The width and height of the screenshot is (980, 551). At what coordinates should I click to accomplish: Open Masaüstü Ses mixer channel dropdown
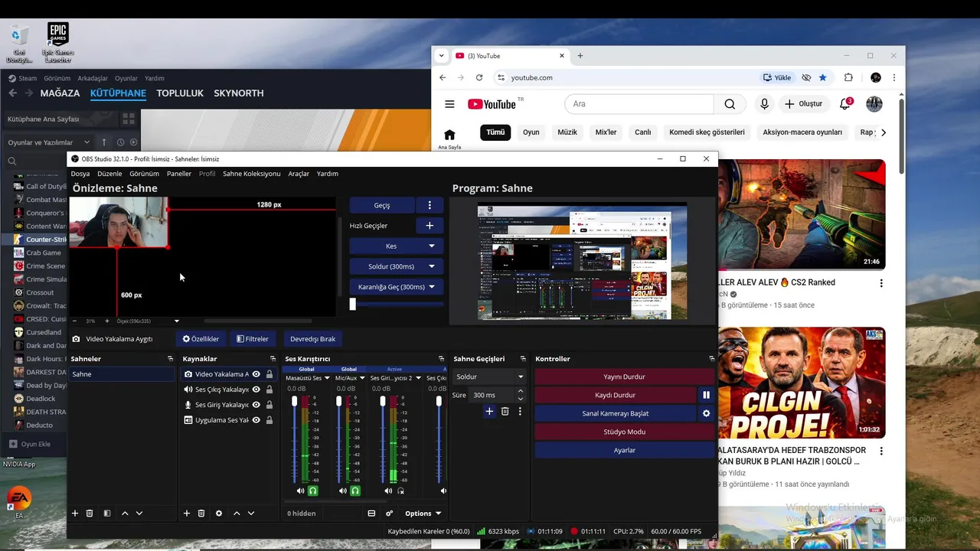[x=327, y=378]
